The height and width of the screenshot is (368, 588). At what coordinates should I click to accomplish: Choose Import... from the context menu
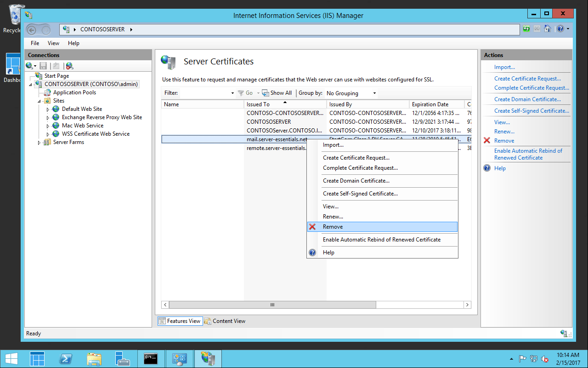point(382,145)
